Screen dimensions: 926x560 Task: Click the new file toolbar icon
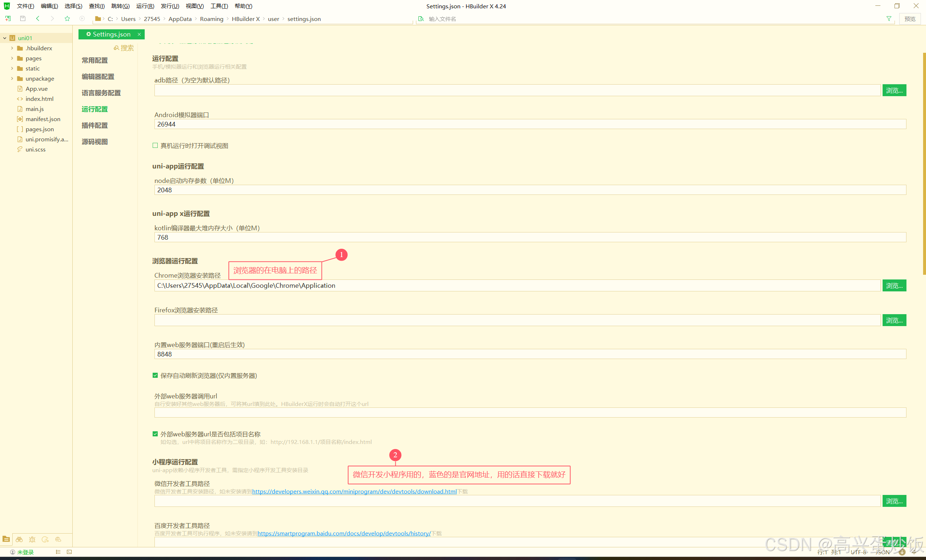click(8, 18)
